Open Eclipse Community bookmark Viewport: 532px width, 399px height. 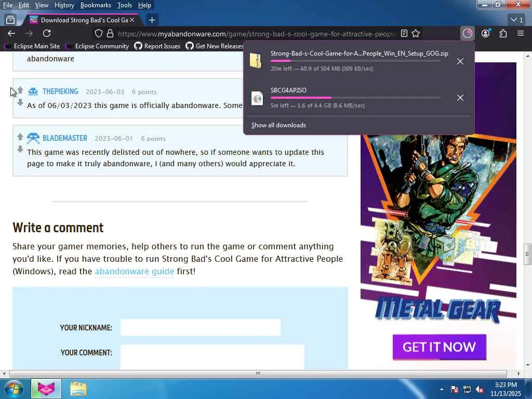[97, 46]
